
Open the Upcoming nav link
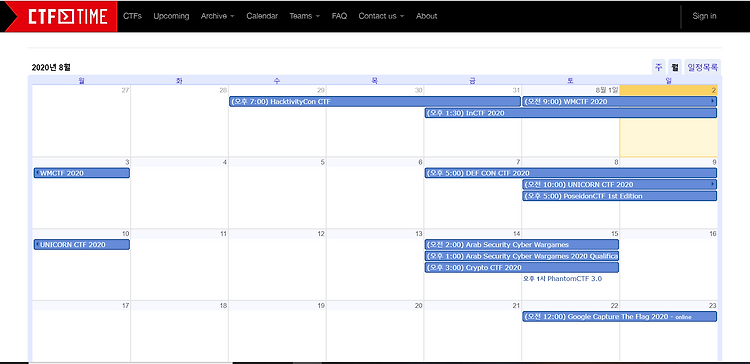[171, 16]
